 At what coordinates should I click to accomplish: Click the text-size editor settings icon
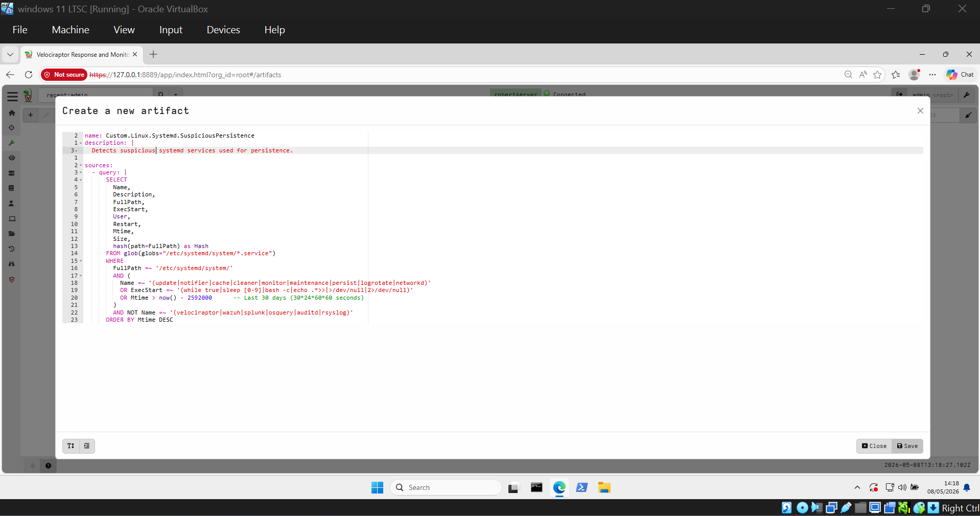(x=71, y=446)
